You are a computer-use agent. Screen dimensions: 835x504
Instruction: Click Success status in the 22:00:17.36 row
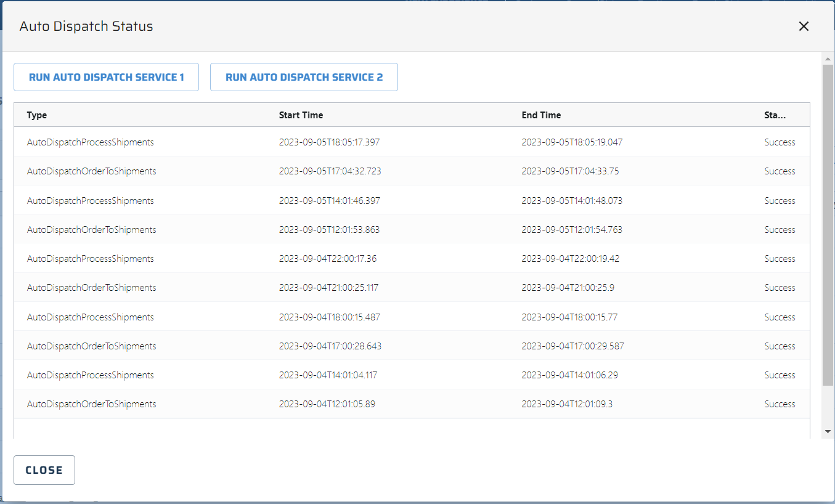(780, 259)
